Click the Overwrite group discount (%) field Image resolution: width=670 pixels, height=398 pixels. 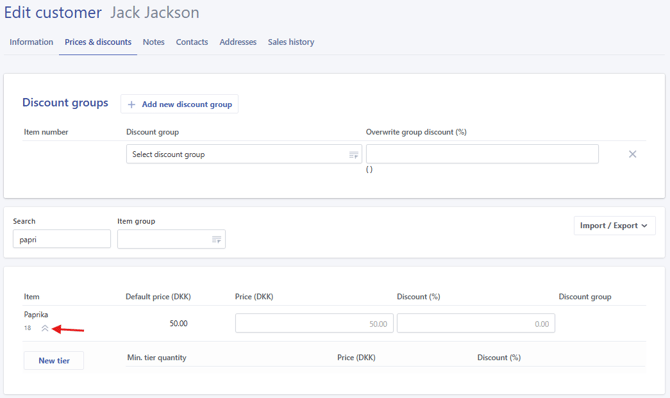[x=482, y=154]
